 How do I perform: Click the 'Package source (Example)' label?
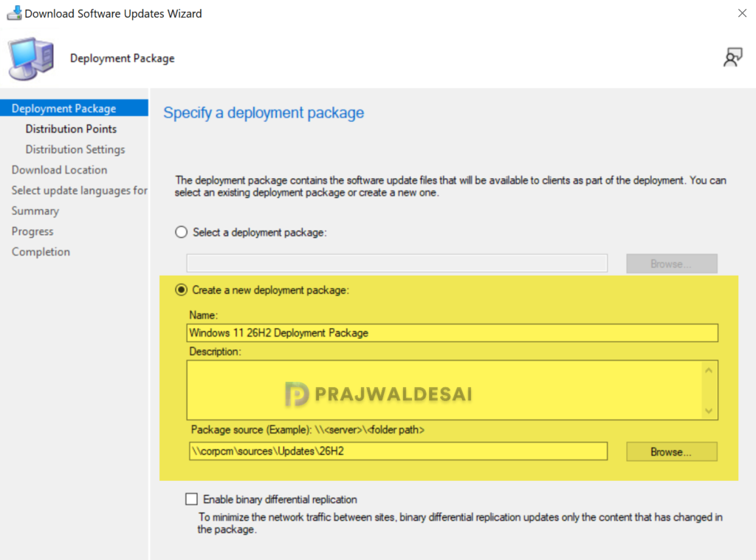pyautogui.click(x=308, y=430)
